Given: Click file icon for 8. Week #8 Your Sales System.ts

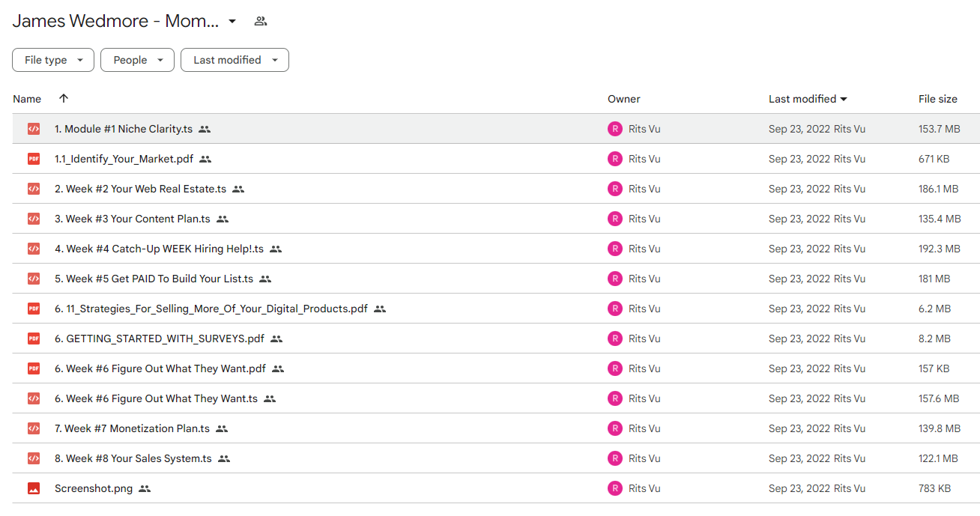Looking at the screenshot, I should (x=34, y=458).
